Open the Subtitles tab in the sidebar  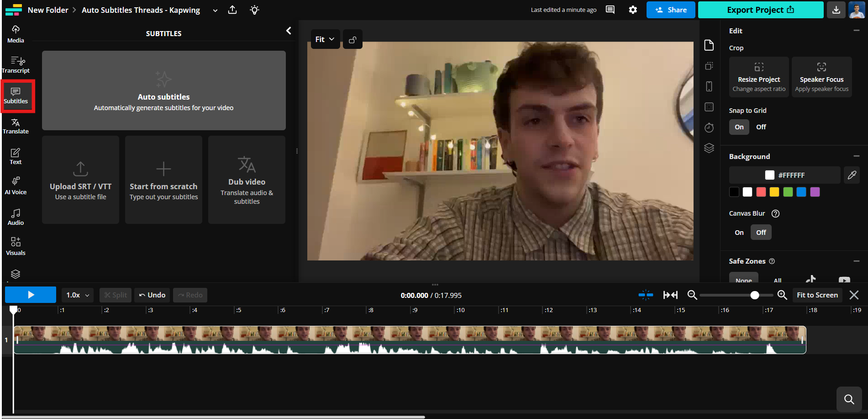point(16,96)
